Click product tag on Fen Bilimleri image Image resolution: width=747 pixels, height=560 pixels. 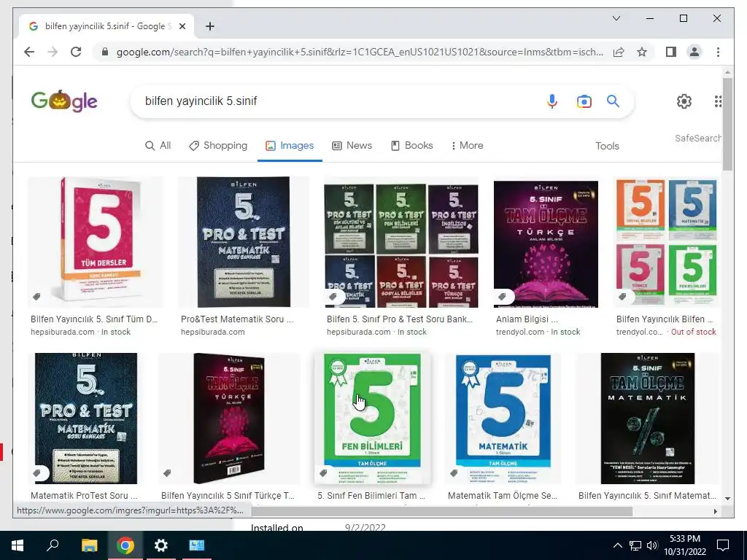tap(323, 472)
